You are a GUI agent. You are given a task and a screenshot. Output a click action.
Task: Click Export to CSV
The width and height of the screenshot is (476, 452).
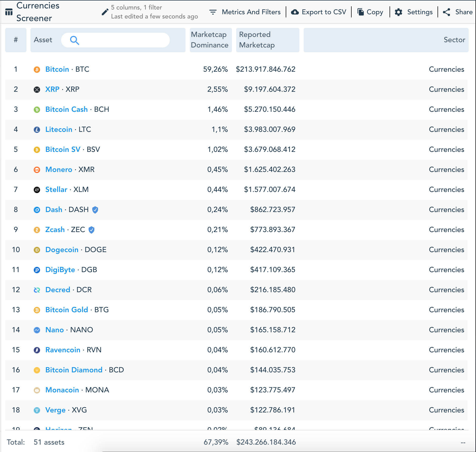(319, 12)
